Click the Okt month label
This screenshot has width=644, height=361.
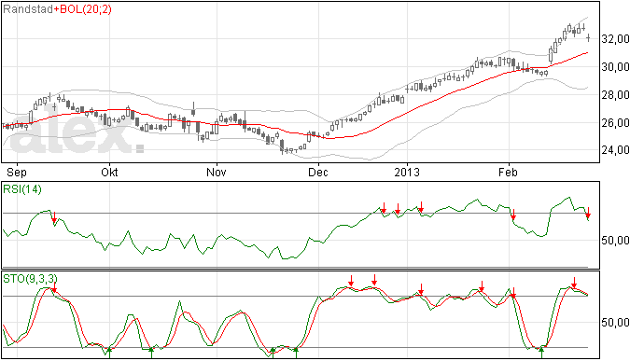click(109, 172)
